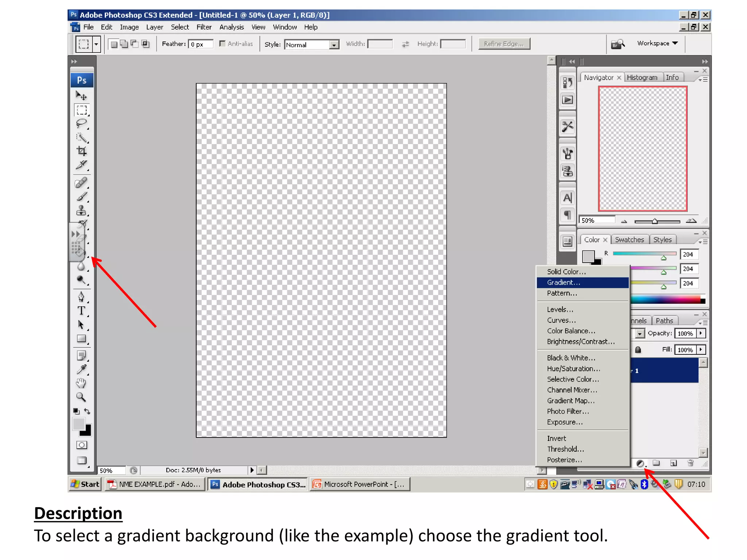Open the Filter menu
Image resolution: width=747 pixels, height=560 pixels.
[x=204, y=27]
